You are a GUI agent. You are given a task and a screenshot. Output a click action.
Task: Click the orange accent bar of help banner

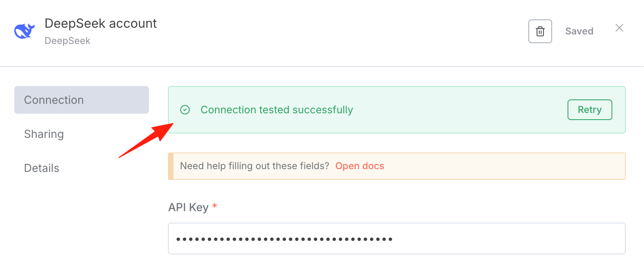(171, 166)
